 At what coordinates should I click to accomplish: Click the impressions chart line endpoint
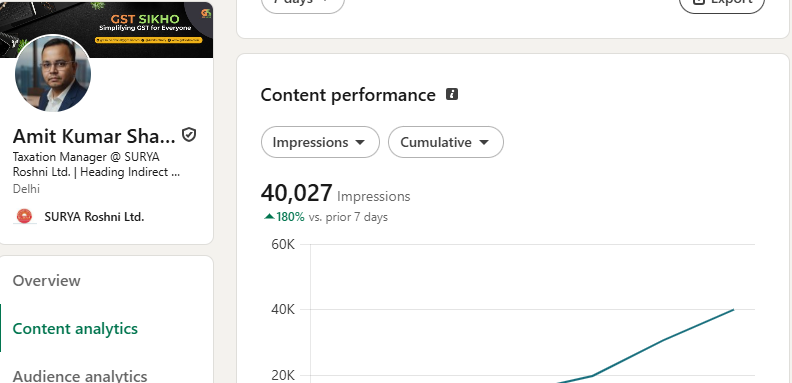tap(733, 309)
